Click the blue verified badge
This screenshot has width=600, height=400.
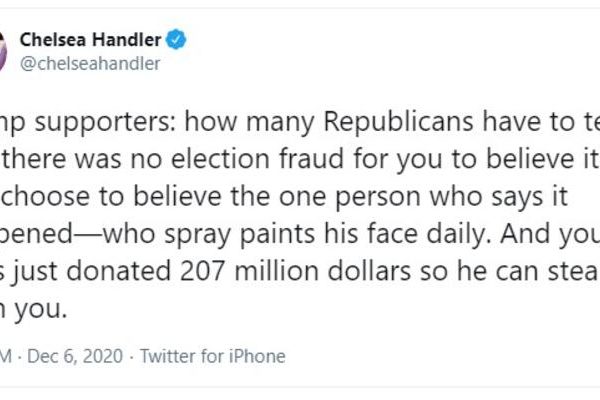(176, 41)
